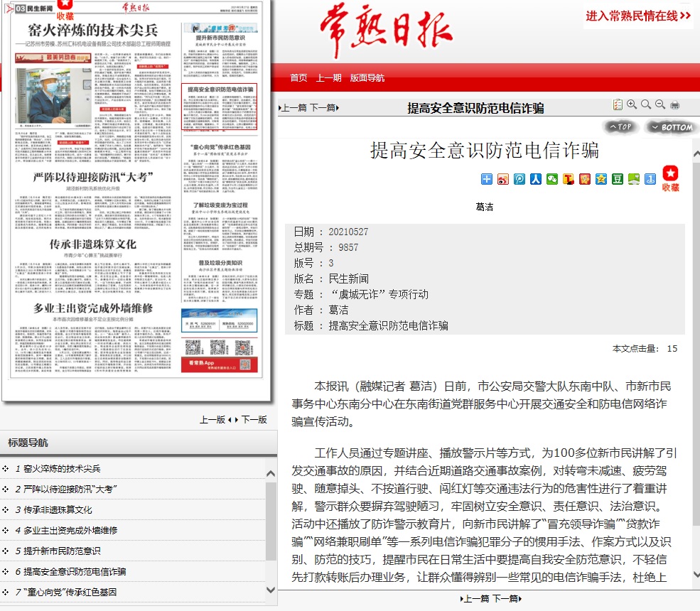Open the blue plus more-share icon
This screenshot has height=611, width=700.
(487, 179)
